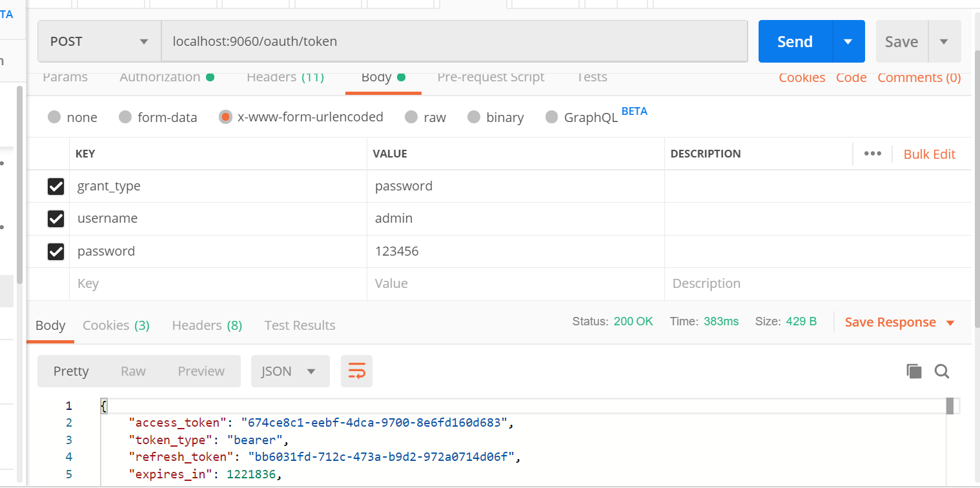Click the access_token line in response
Image resolution: width=980 pixels, height=488 pixels.
(x=321, y=423)
